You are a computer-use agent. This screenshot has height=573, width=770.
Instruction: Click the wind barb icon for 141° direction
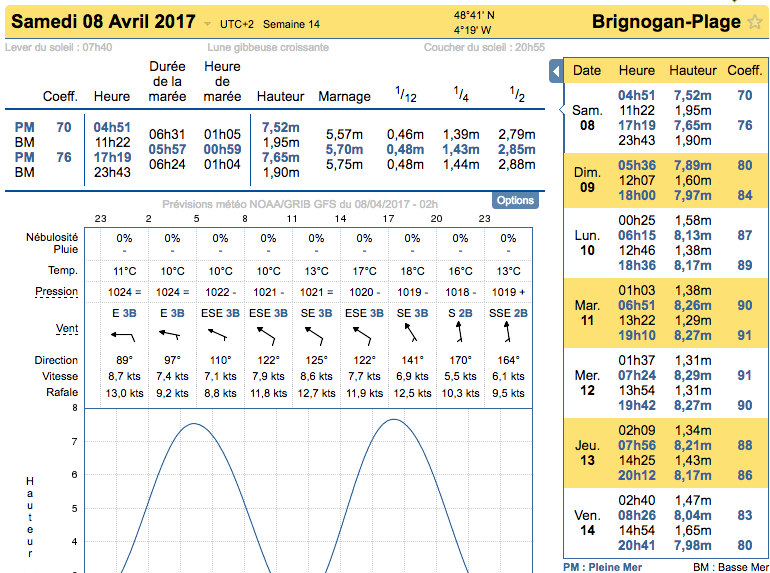coord(411,336)
